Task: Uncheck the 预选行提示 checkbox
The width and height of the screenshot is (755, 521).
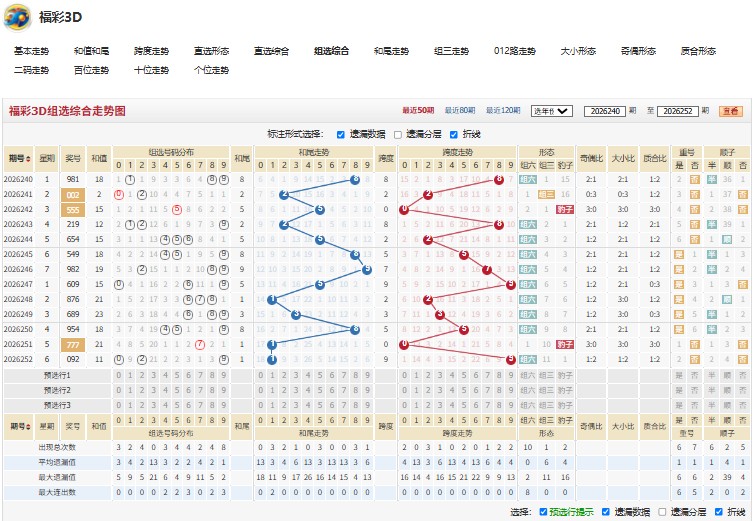Action: [543, 512]
